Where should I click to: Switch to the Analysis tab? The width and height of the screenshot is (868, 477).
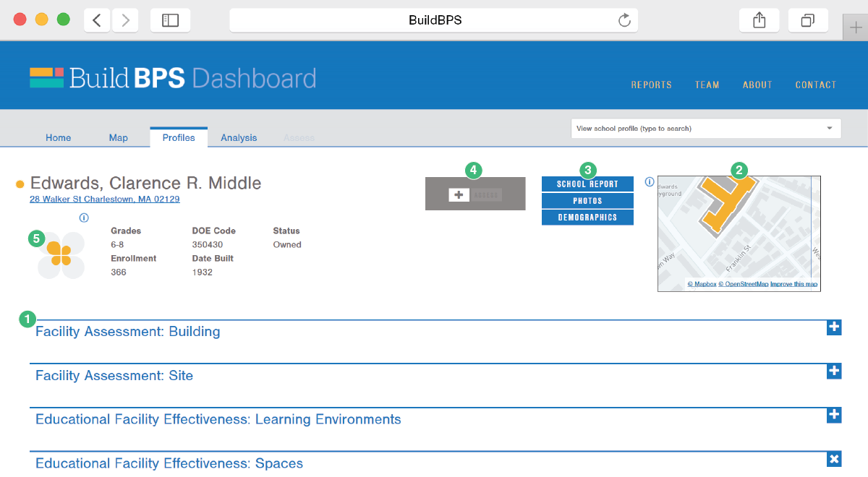point(239,137)
